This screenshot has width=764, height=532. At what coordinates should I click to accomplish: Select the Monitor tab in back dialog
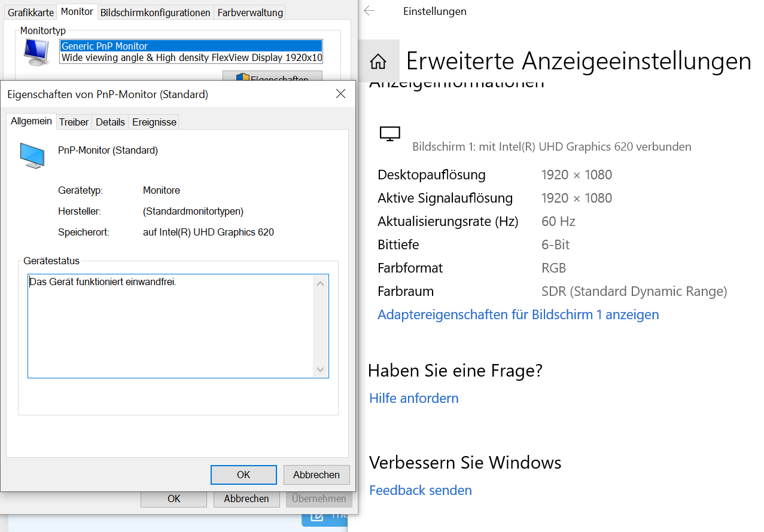pos(77,11)
